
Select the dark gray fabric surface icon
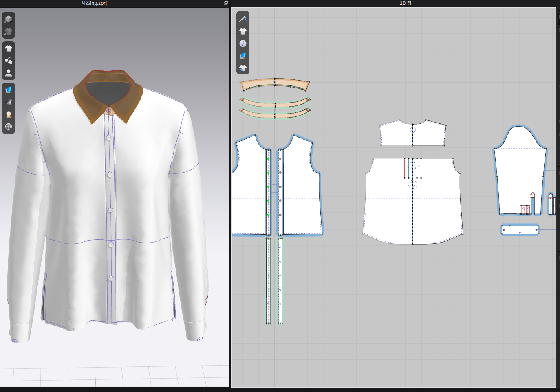coord(9,102)
